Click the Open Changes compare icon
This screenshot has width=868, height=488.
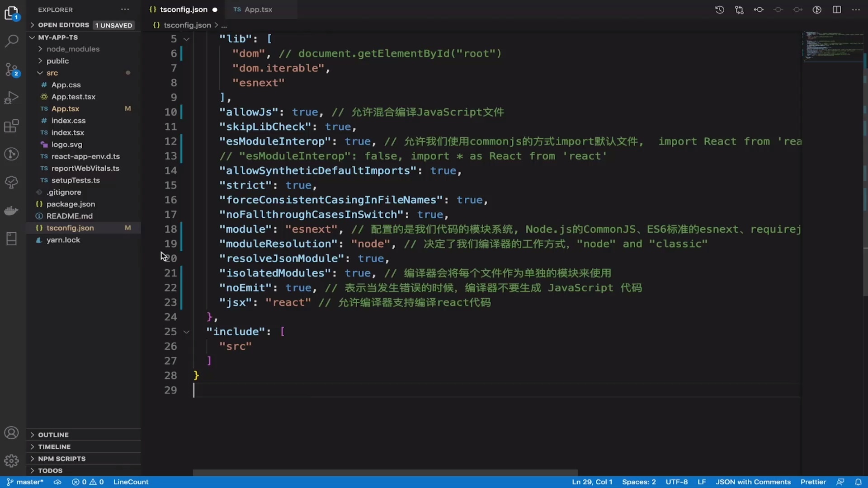tap(739, 9)
